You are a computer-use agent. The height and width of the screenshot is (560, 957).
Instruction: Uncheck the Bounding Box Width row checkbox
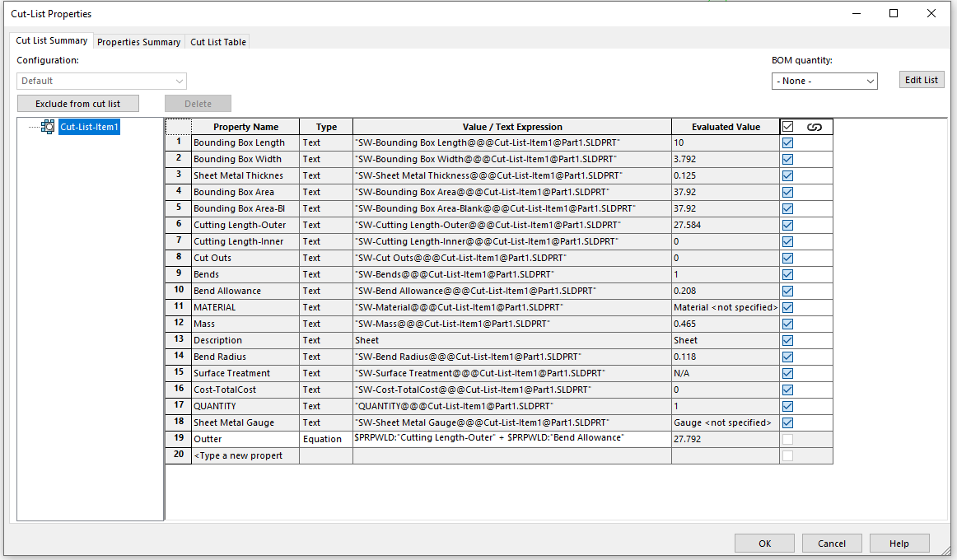coord(788,159)
